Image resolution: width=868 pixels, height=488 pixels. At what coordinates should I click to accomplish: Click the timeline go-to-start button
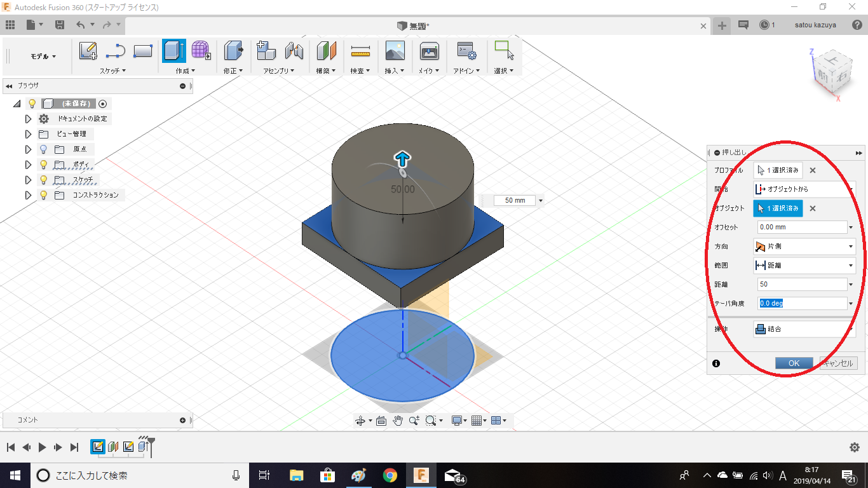(11, 447)
